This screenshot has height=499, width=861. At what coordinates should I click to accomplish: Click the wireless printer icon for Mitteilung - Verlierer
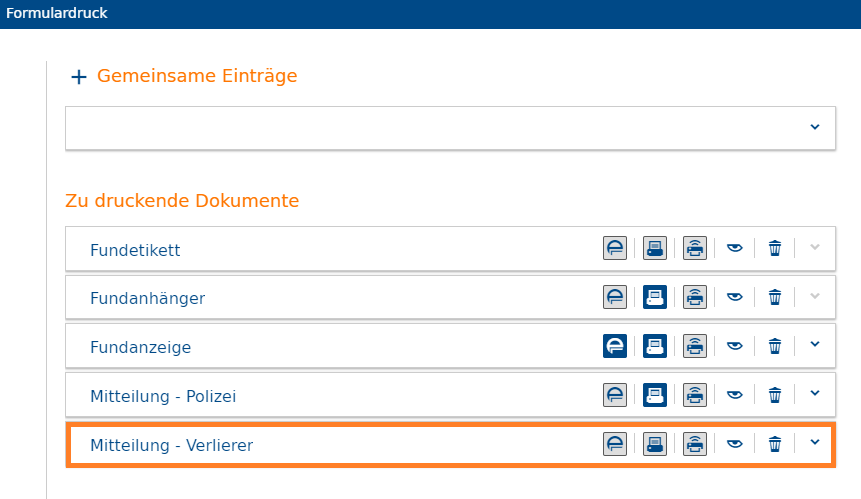(x=695, y=444)
